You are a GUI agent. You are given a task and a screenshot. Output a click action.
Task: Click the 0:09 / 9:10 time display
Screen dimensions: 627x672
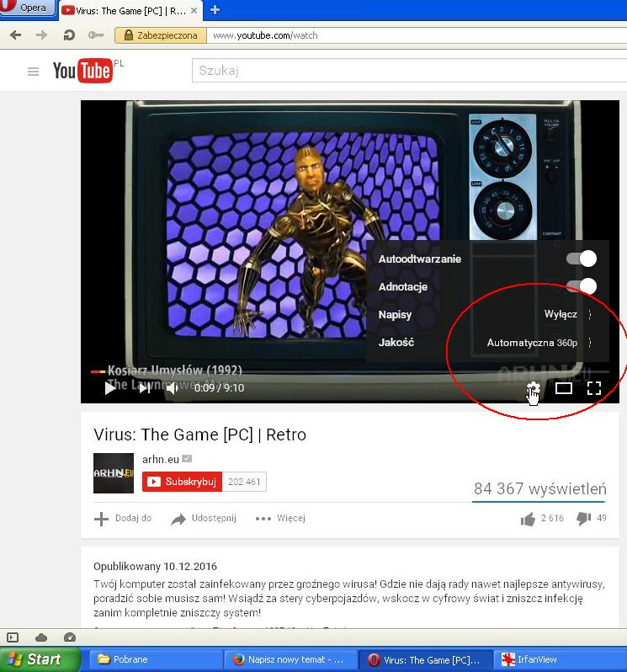[x=220, y=388]
